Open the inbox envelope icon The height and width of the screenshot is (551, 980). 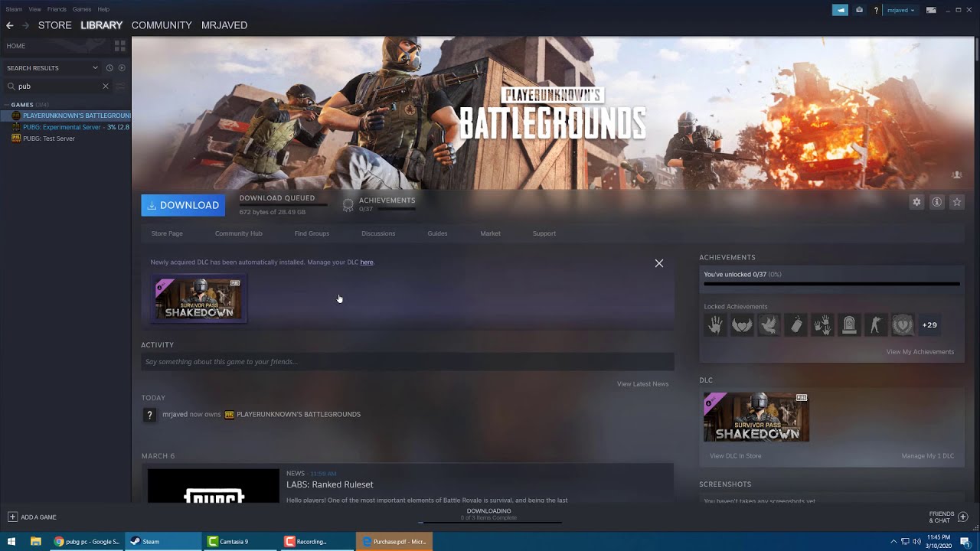tap(859, 10)
